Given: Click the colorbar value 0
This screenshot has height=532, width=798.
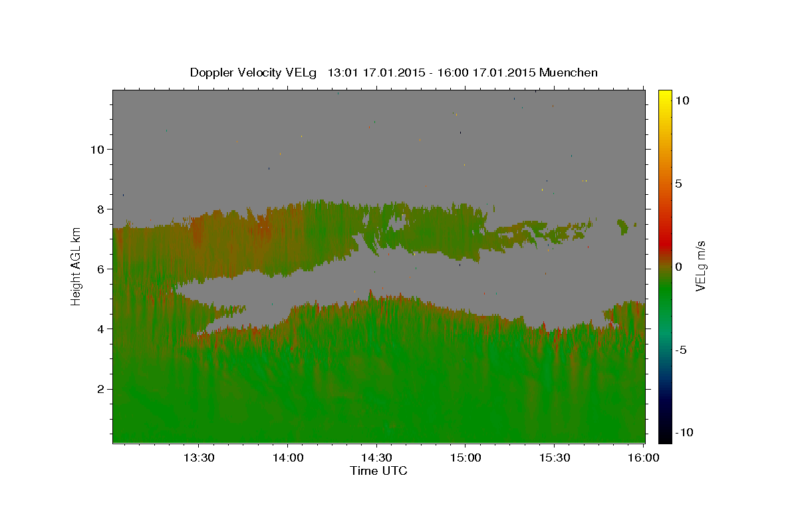Looking at the screenshot, I should (x=678, y=267).
